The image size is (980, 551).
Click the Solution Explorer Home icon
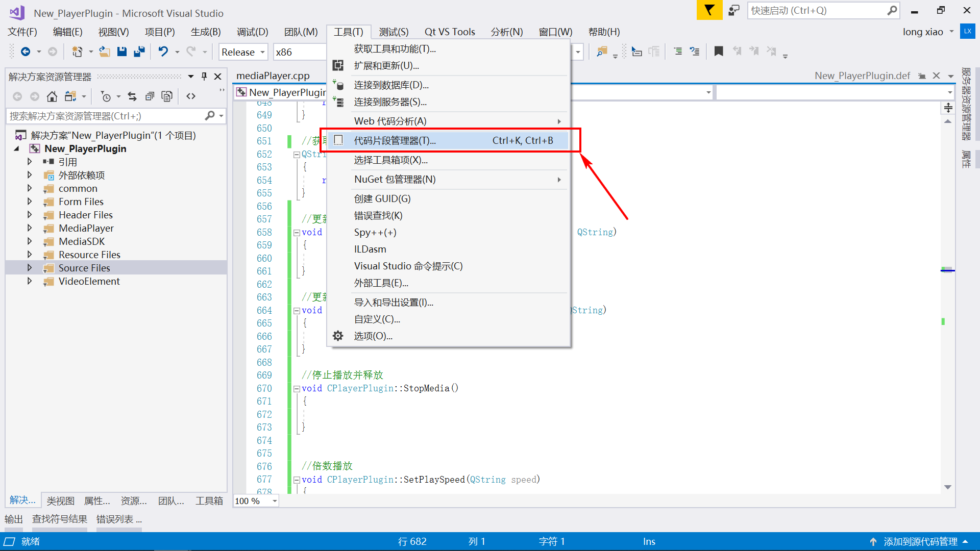click(x=52, y=96)
